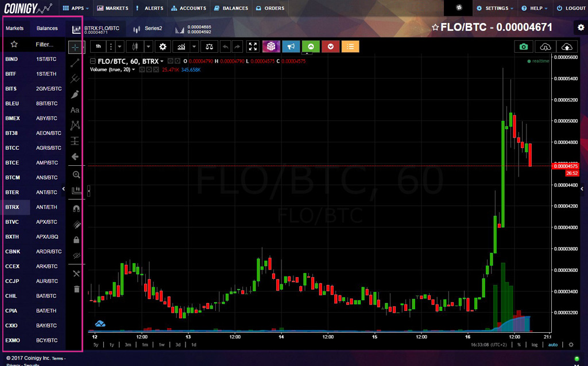The height and width of the screenshot is (366, 588).
Task: Open the gear beside FLO/BTC price title
Action: (x=581, y=28)
